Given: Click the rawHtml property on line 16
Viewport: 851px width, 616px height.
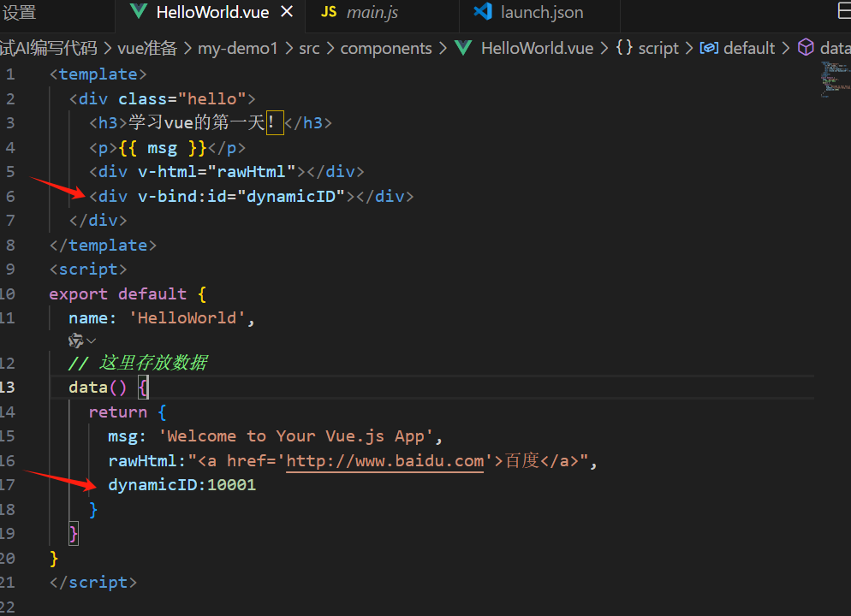Looking at the screenshot, I should tap(143, 461).
